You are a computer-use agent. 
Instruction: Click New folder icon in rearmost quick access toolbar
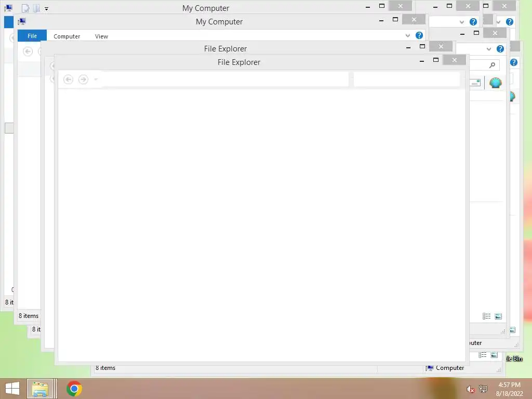point(36,8)
